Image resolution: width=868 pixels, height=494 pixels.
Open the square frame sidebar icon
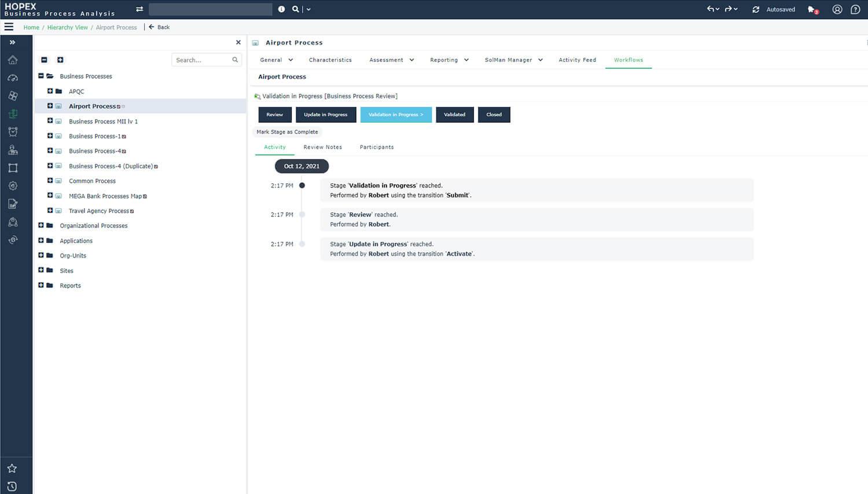tap(13, 168)
